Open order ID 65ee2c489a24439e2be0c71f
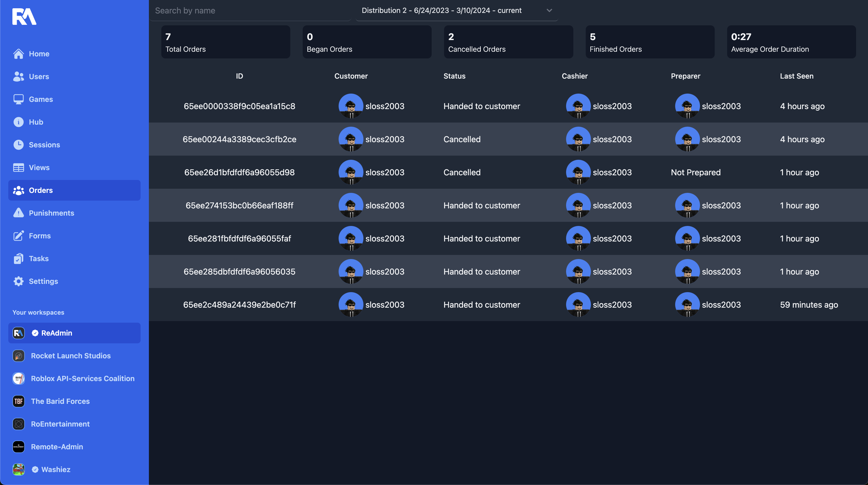The image size is (868, 485). tap(239, 305)
